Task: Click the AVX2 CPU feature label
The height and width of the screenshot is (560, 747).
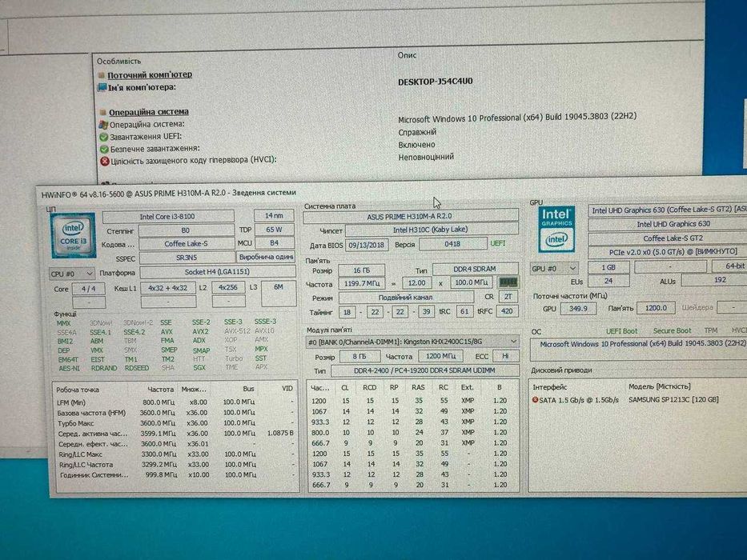Action: 200,331
